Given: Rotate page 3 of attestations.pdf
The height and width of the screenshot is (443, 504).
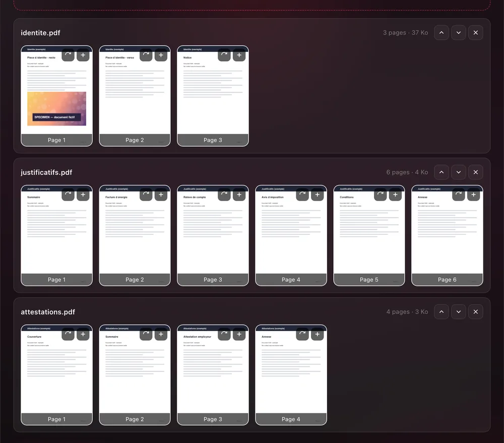Looking at the screenshot, I should point(224,334).
